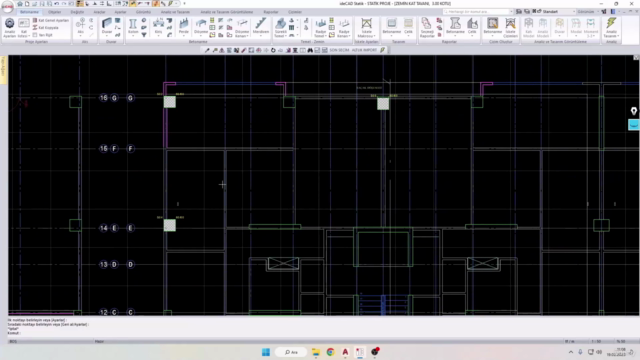Select the Perde shear wall tool

click(x=184, y=26)
